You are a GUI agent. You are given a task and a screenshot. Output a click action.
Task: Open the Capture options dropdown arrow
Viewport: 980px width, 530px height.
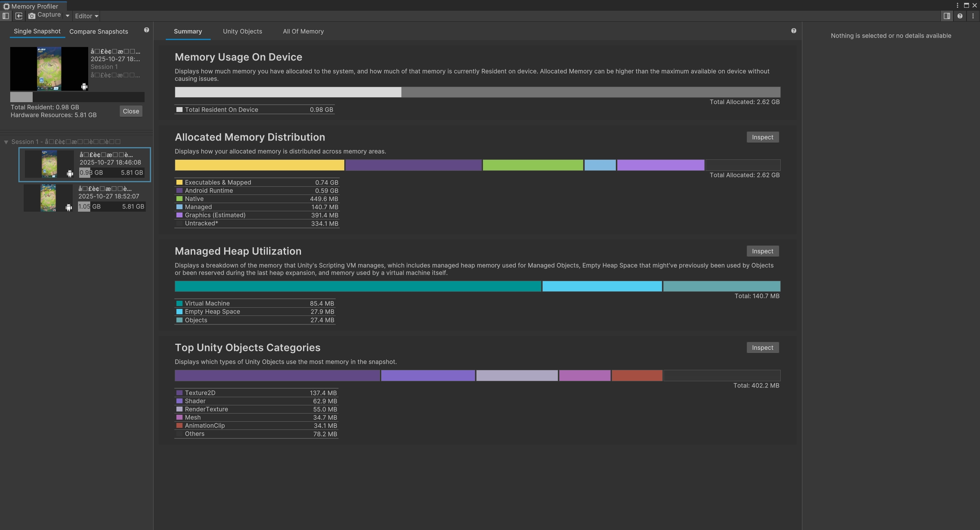tap(67, 16)
